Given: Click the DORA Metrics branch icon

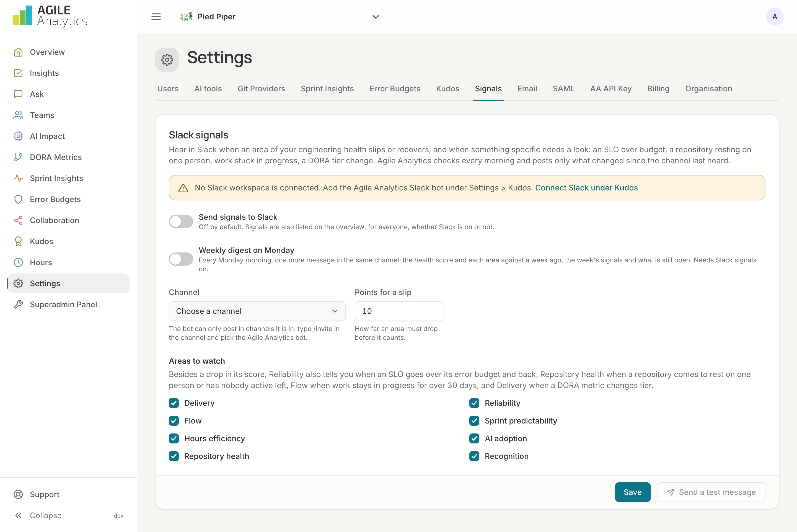Looking at the screenshot, I should tap(18, 157).
